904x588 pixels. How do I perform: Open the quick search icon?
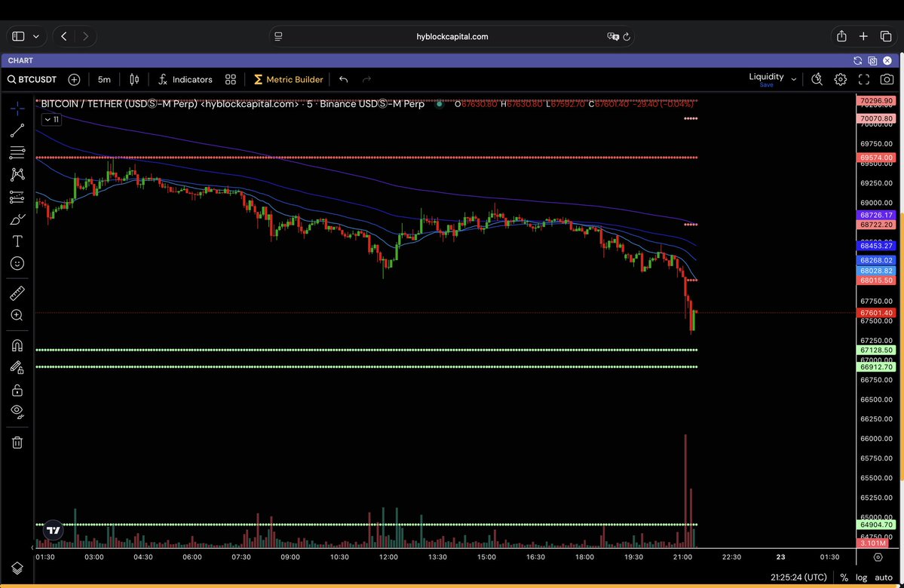[817, 80]
